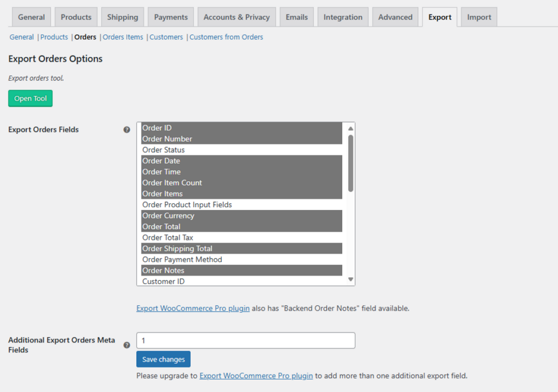Select Order Item Count option

point(241,183)
